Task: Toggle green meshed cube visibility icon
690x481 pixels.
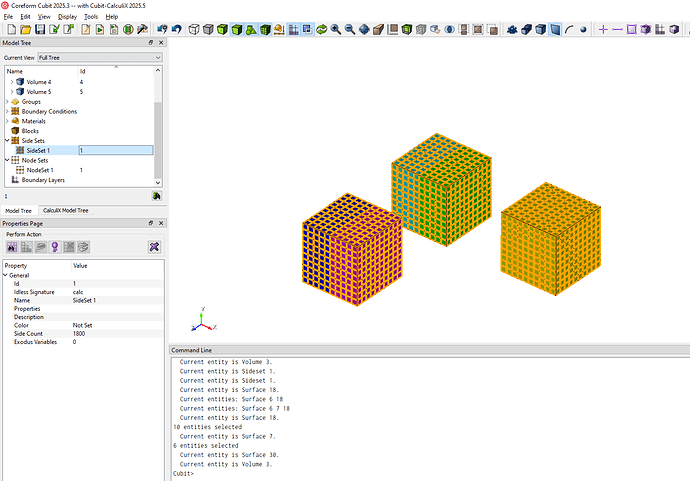Action: 265,29
